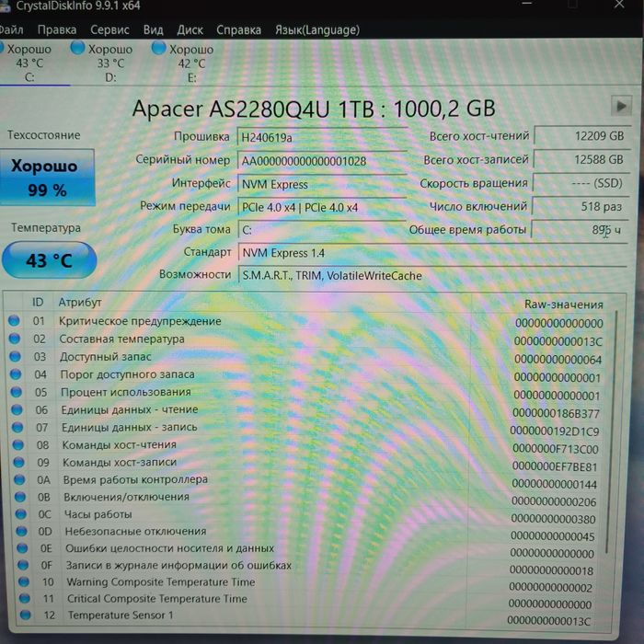
Task: Click status orb for attribute 0C
Action: [x=21, y=514]
